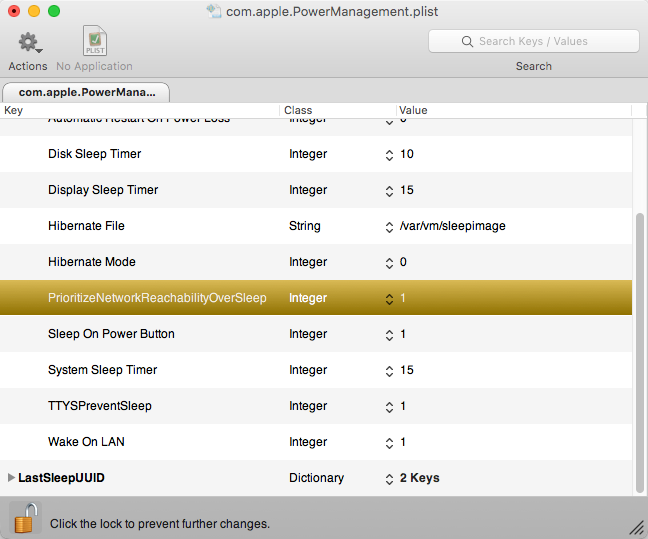This screenshot has width=648, height=539.
Task: Click value 15 of System Sleep Timer
Action: tap(407, 370)
